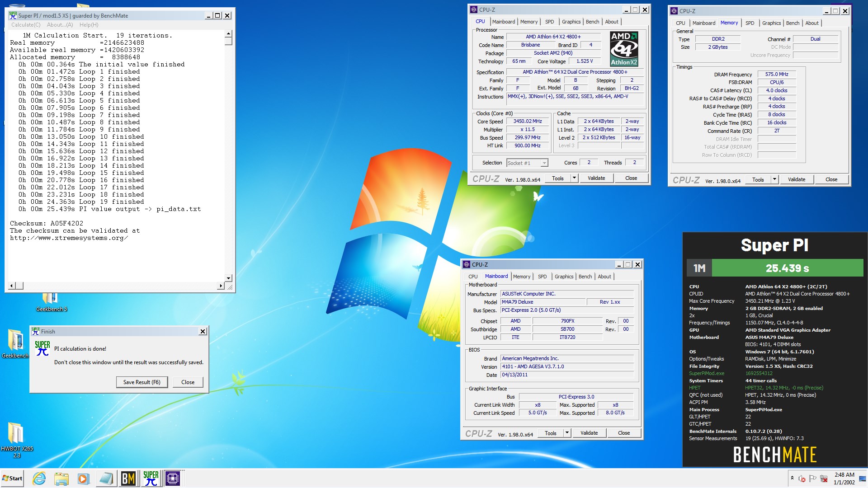This screenshot has height=488, width=868.
Task: Click the M4A79 Deluxe model field
Action: (x=542, y=302)
